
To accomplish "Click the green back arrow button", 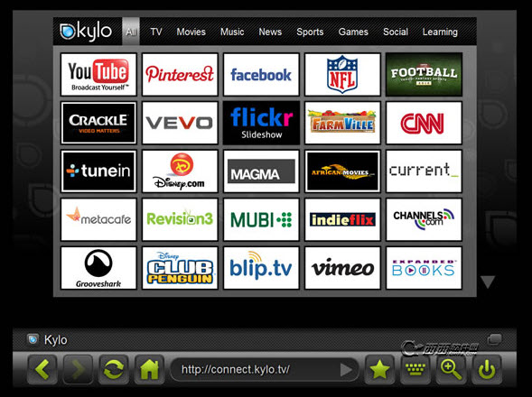I will (x=42, y=369).
